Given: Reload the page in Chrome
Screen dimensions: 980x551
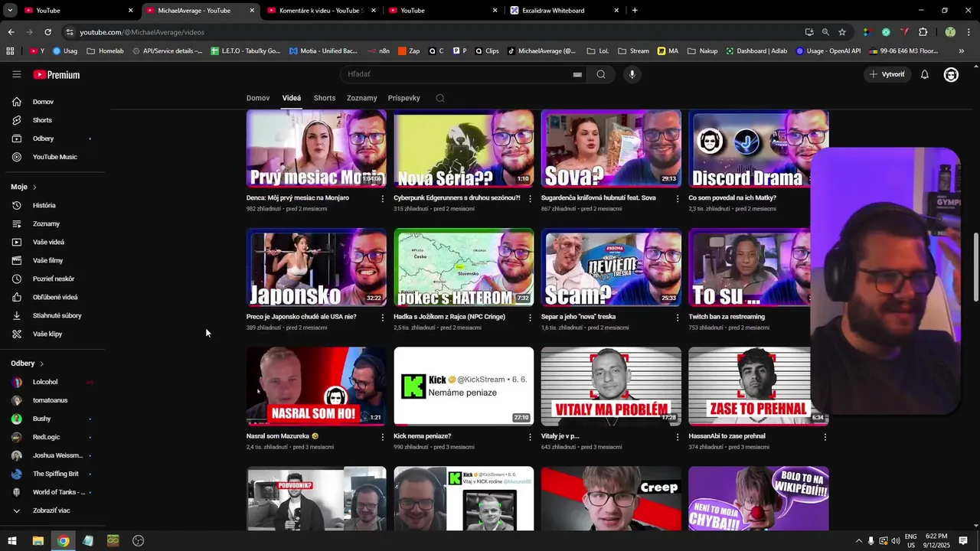Looking at the screenshot, I should pos(47,32).
